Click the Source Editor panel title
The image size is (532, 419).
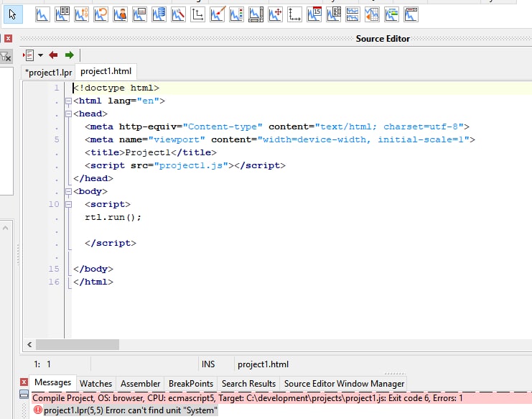pyautogui.click(x=383, y=39)
